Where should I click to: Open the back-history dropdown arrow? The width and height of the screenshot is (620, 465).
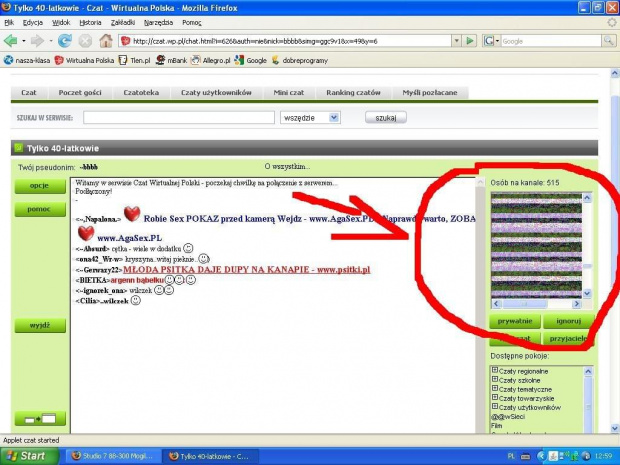coord(24,41)
